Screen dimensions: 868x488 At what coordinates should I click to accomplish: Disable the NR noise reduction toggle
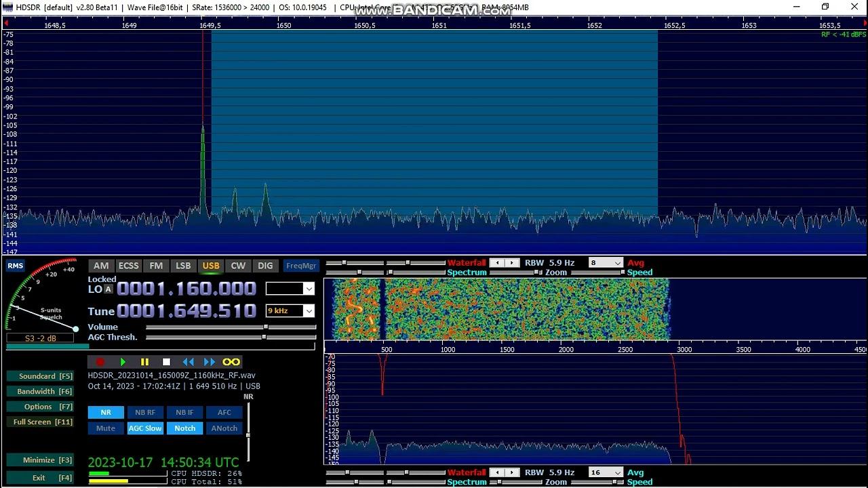pyautogui.click(x=106, y=412)
